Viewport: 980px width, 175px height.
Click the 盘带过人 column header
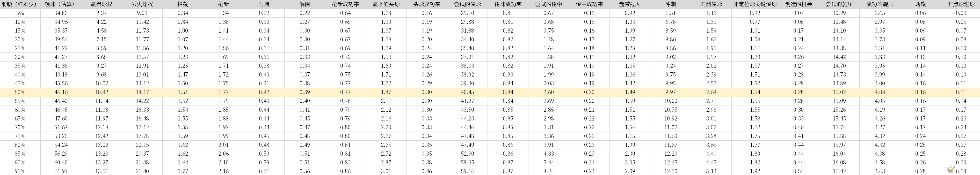[630, 4]
